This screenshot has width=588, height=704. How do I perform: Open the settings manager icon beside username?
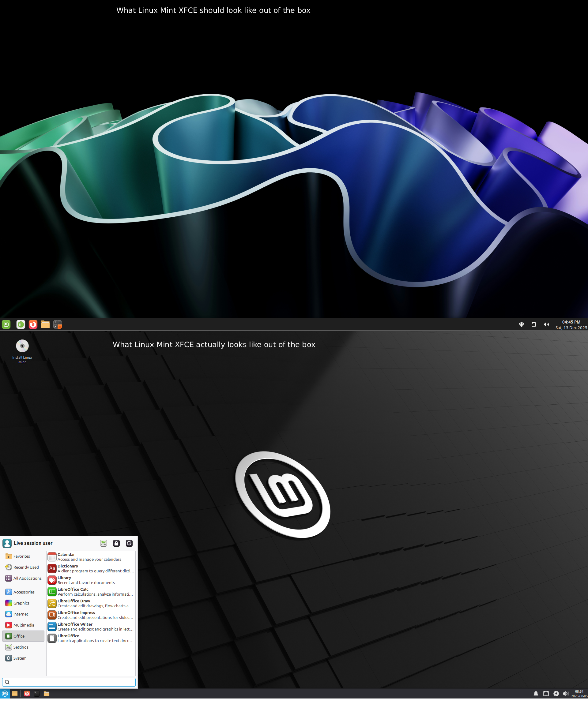[103, 543]
